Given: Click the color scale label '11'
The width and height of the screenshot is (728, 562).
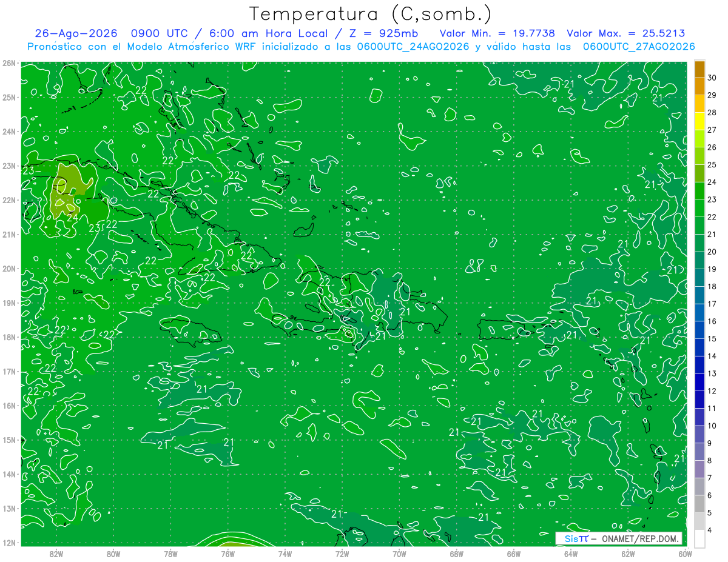Looking at the screenshot, I should (712, 408).
